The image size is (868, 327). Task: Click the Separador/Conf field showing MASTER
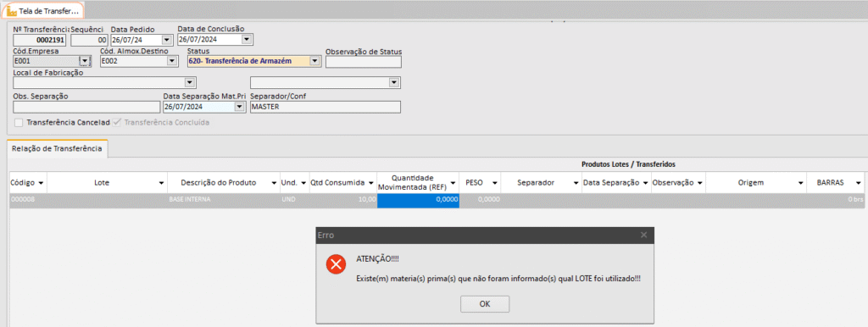click(325, 107)
